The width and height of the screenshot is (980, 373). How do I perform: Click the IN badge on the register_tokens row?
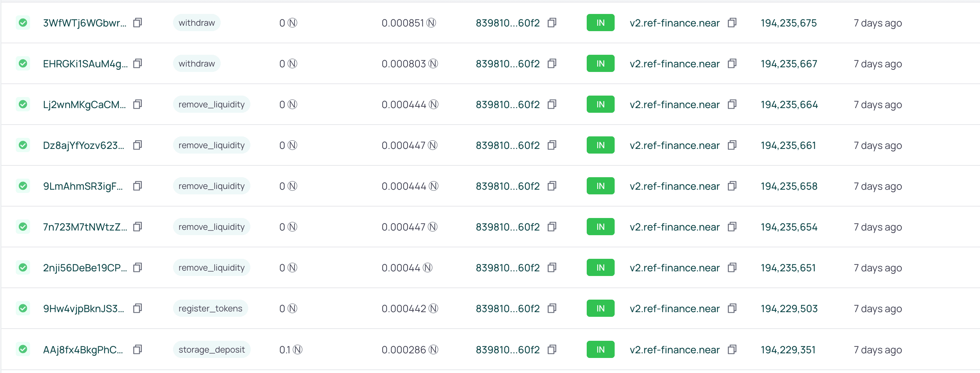[600, 308]
